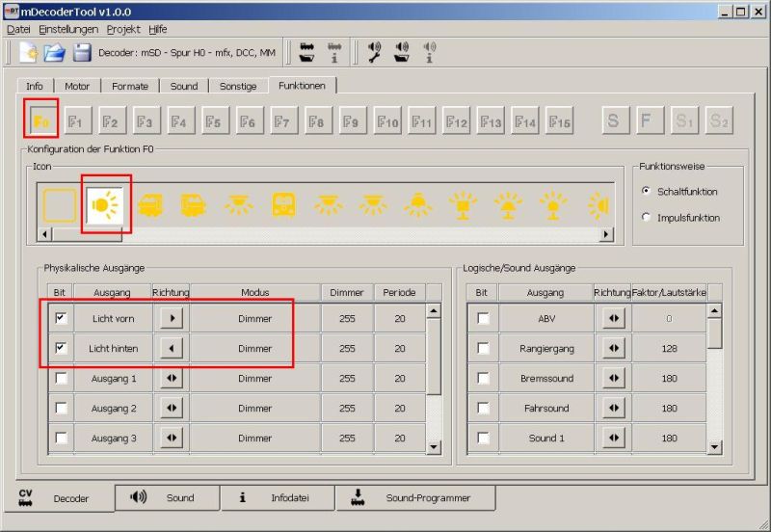Click the open folder toolbar icon
The image size is (771, 532).
[56, 52]
